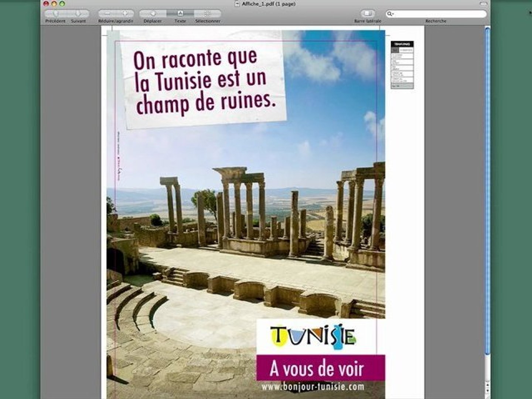Click the Affiche_1.pdf document proxy icon
Image resolution: width=532 pixels, height=399 pixels.
click(237, 4)
